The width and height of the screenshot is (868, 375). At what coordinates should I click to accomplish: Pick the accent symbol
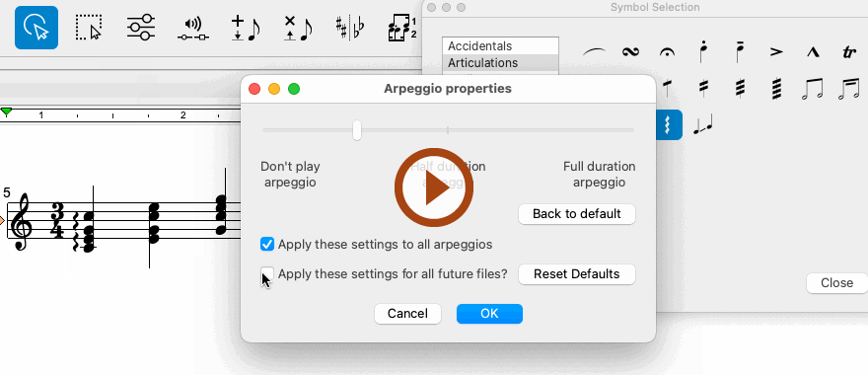coord(776,52)
